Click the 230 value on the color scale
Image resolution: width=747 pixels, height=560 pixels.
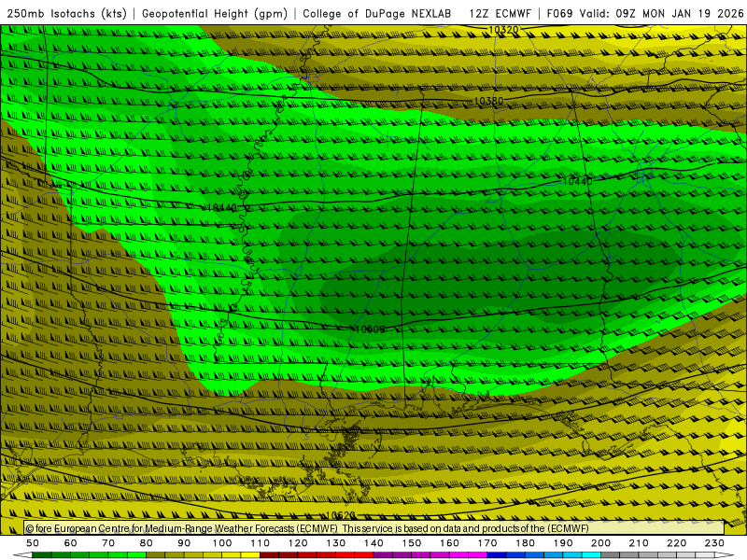(x=714, y=543)
